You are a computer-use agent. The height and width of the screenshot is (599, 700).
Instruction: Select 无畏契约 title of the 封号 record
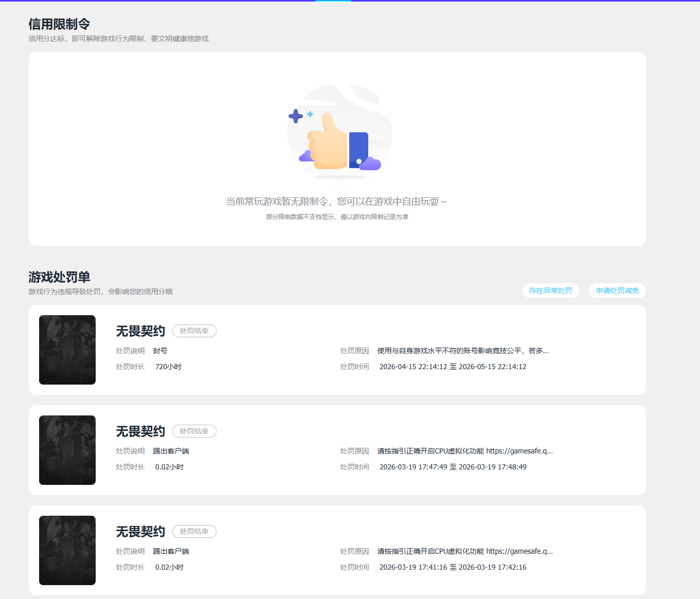click(140, 331)
